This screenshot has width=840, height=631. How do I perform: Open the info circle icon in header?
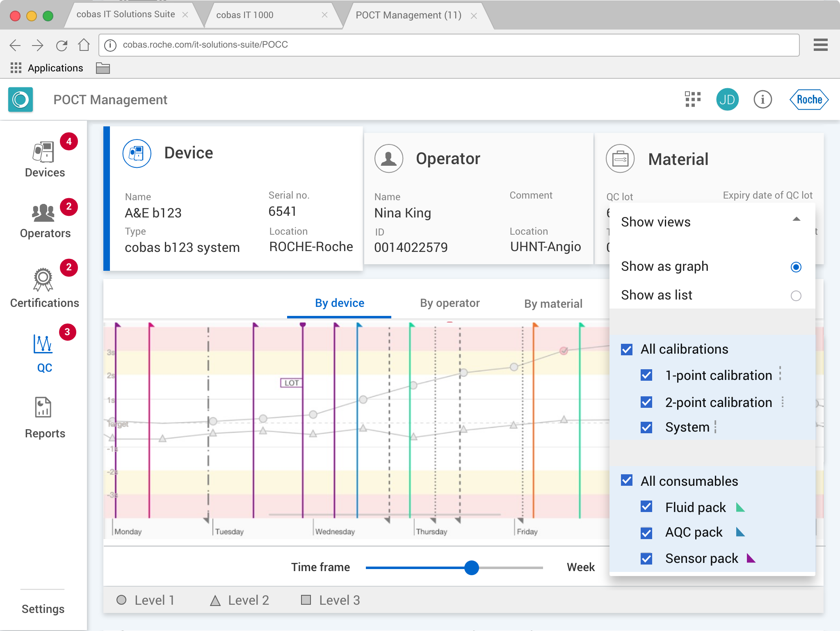click(x=762, y=100)
